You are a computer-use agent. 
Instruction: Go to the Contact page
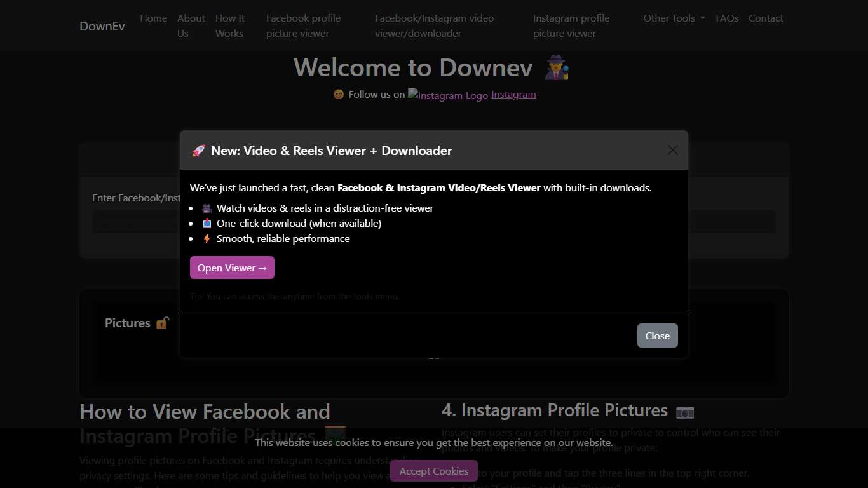(766, 18)
